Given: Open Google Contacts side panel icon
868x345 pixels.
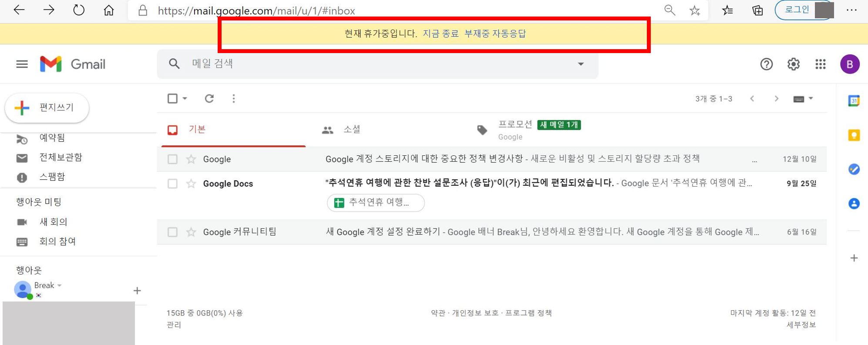Looking at the screenshot, I should (x=854, y=204).
